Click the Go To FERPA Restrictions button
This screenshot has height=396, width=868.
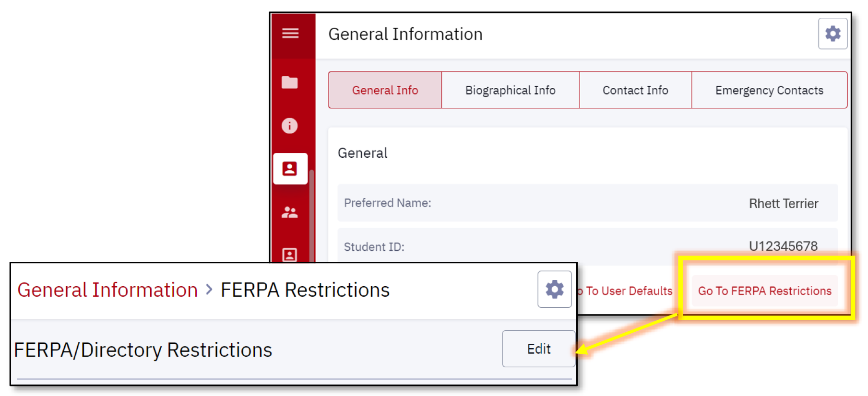tap(765, 291)
